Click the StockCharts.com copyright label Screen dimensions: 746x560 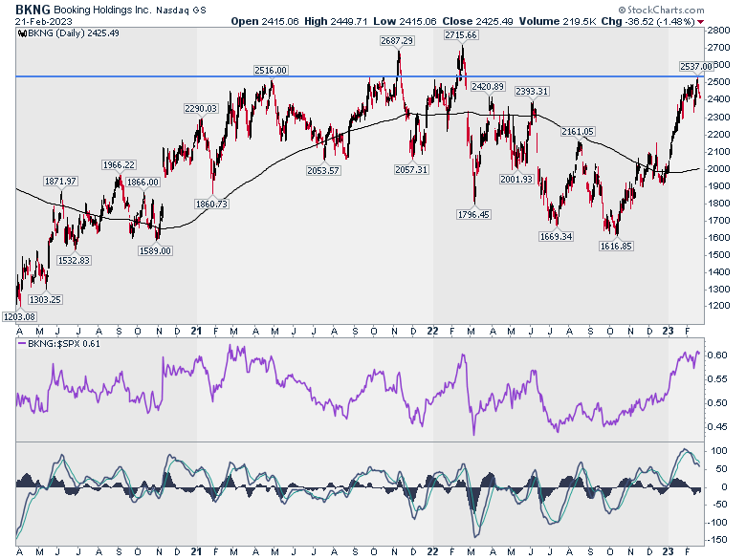[x=661, y=10]
